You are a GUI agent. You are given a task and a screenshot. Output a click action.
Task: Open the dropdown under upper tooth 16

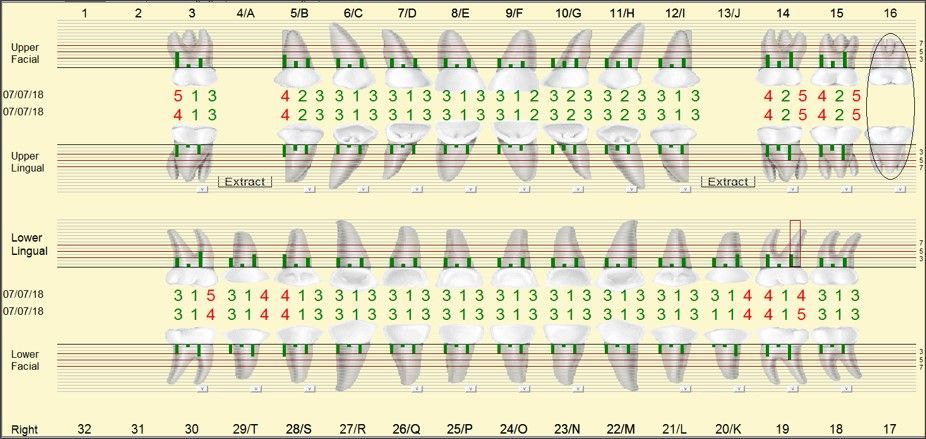tap(900, 190)
